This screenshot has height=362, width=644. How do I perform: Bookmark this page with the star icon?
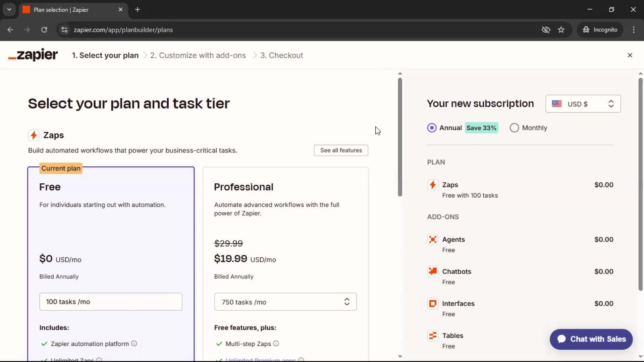[561, 30]
